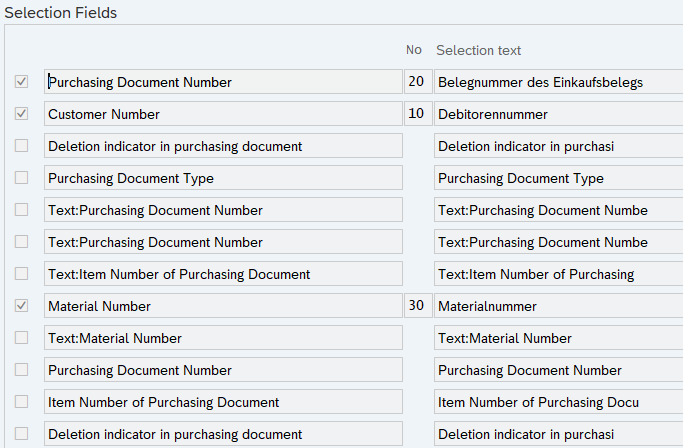Click the Selection Fields section title
683x448 pixels.
tap(60, 13)
